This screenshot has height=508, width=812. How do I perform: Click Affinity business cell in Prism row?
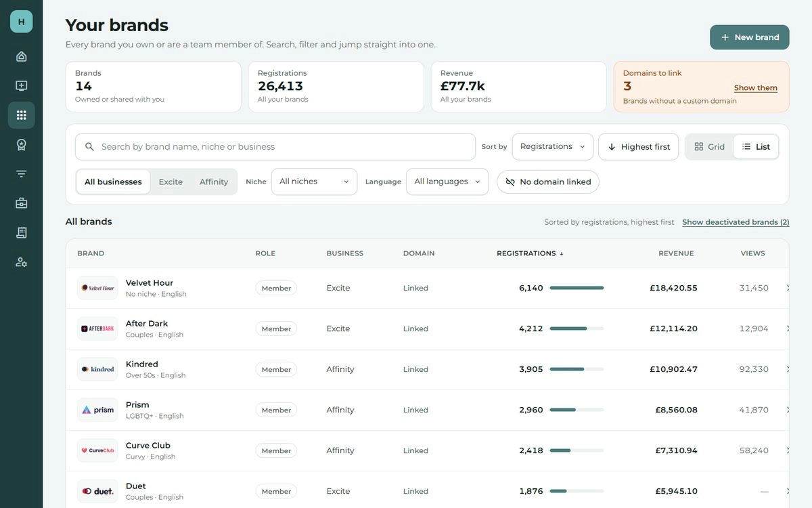340,410
